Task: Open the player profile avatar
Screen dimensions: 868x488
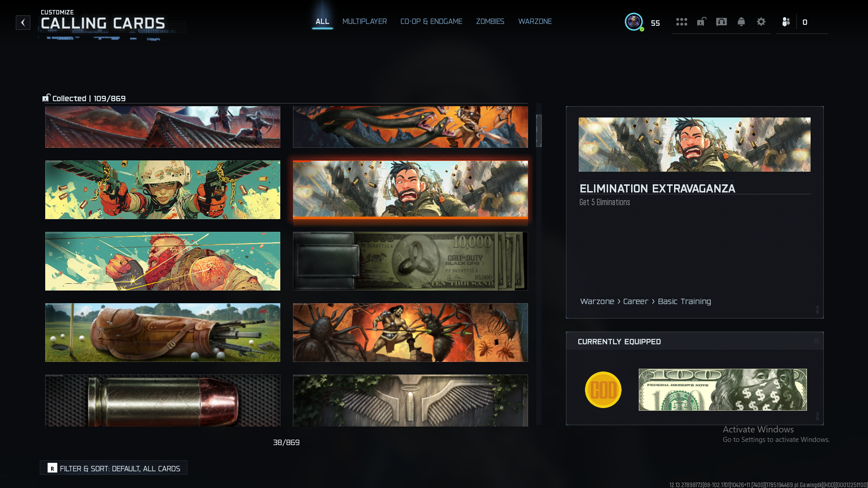Action: point(634,22)
